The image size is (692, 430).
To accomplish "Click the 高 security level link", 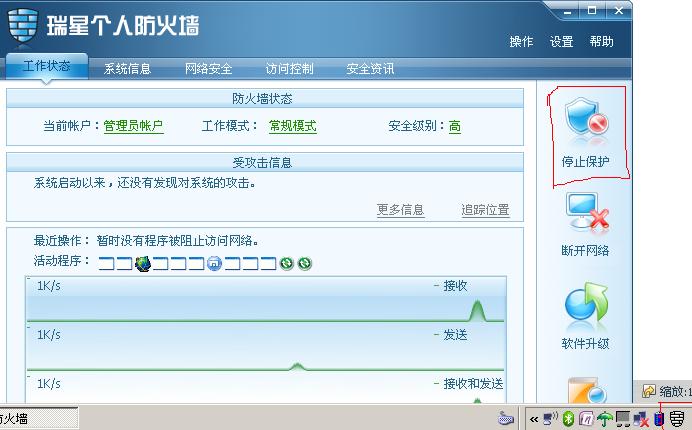I will [x=455, y=126].
